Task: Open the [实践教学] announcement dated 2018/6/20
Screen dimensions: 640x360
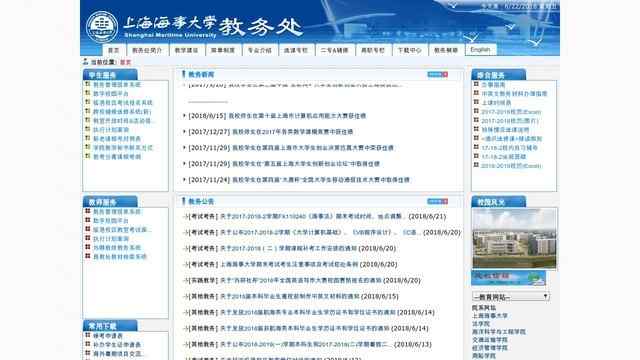Action: 300,280
